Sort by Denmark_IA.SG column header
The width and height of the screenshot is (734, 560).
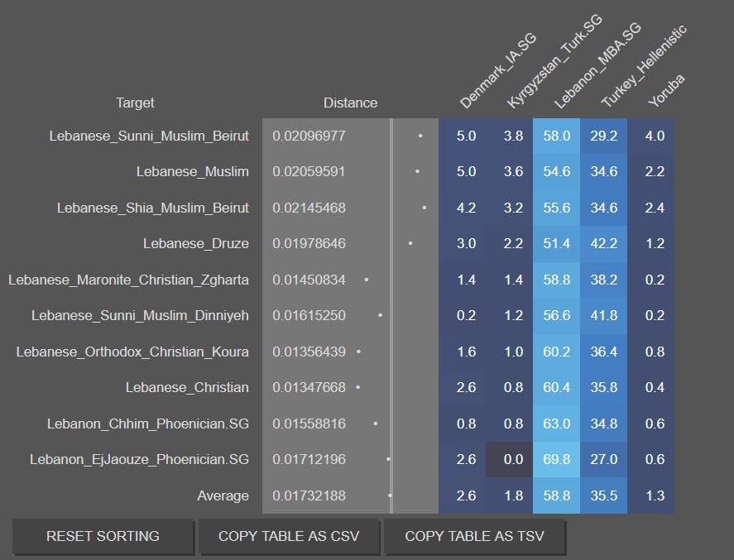(x=497, y=71)
